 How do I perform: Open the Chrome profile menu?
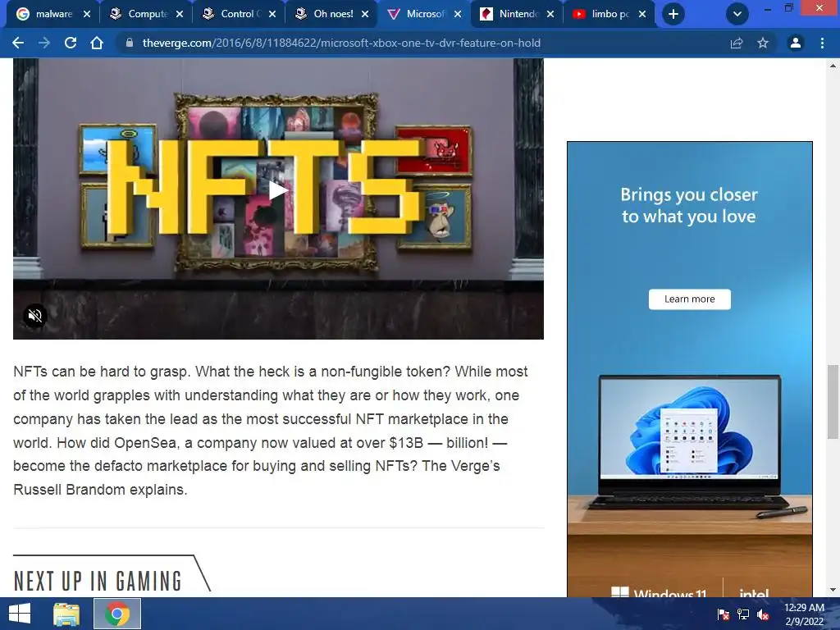point(796,43)
